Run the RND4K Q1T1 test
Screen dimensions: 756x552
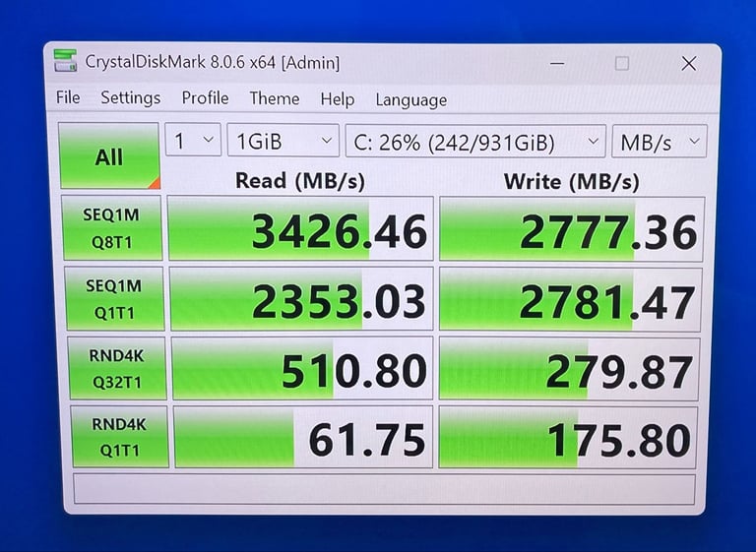(119, 437)
